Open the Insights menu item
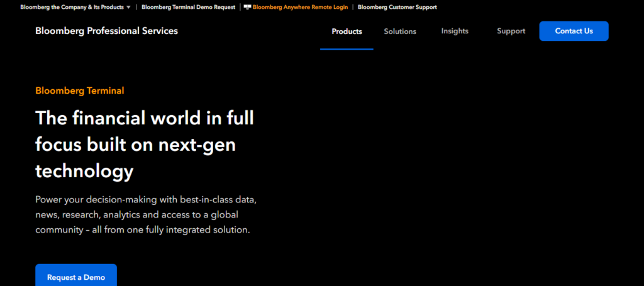 [x=455, y=31]
